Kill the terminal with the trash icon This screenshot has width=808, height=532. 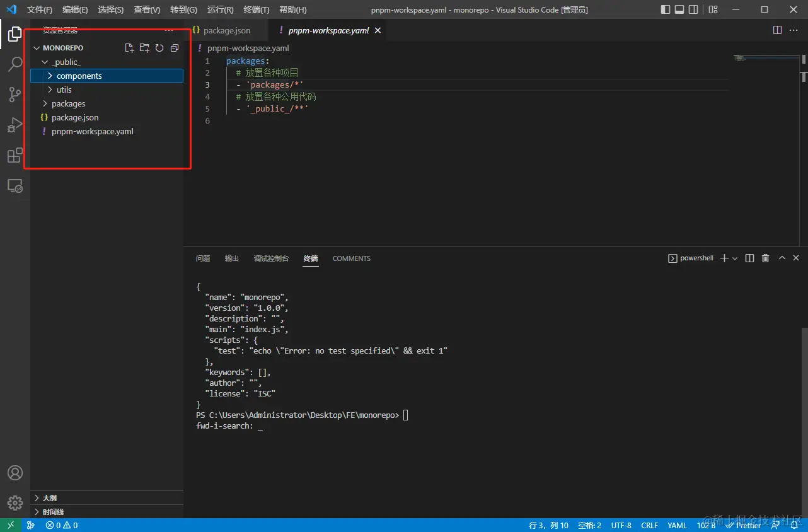[x=766, y=258]
